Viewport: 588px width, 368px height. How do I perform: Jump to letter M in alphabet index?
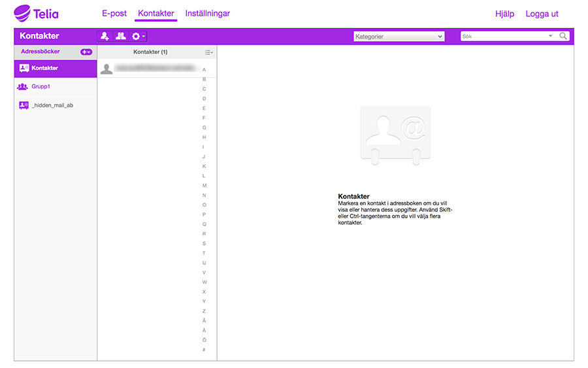[x=204, y=186]
